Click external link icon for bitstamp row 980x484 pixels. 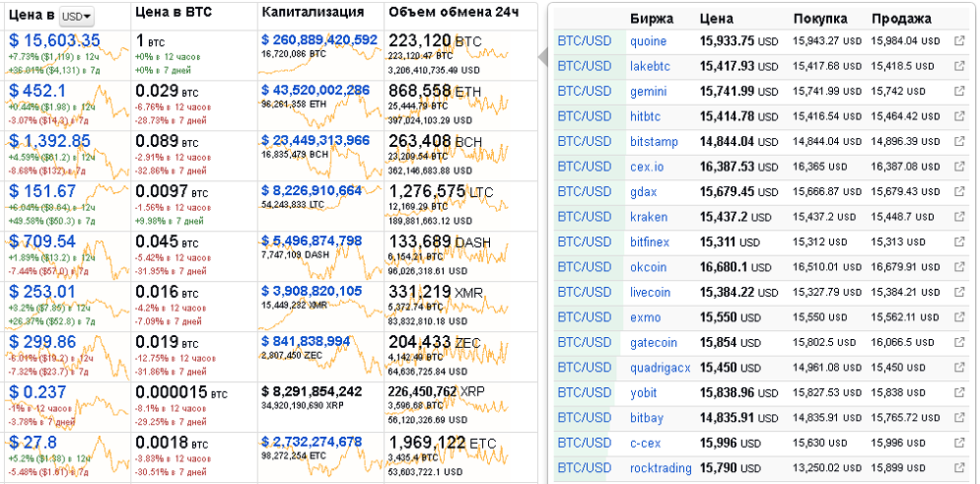point(959,142)
